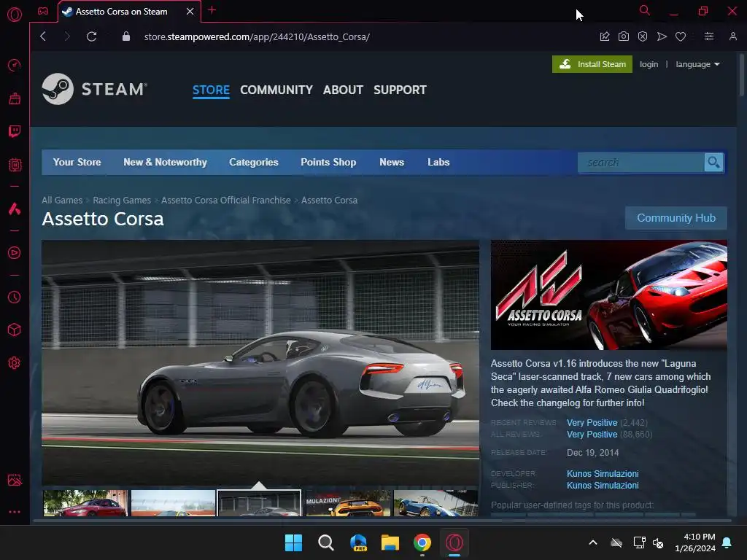Open the picture icon in sidebar
747x560 pixels.
(15, 480)
